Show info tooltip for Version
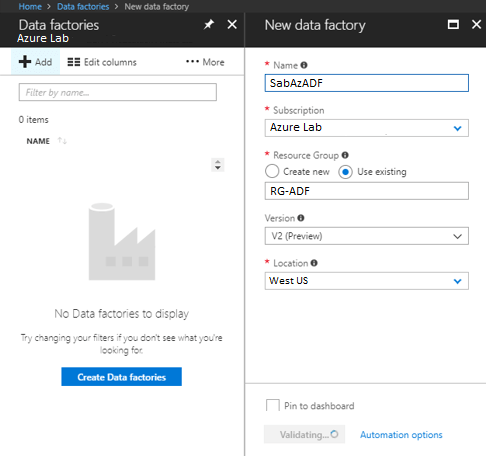 (x=301, y=218)
